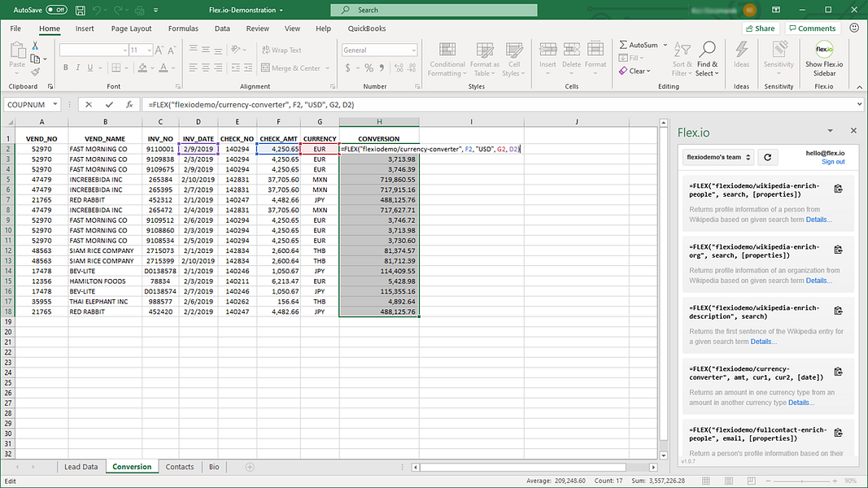
Task: Toggle Bold formatting
Action: [x=65, y=68]
